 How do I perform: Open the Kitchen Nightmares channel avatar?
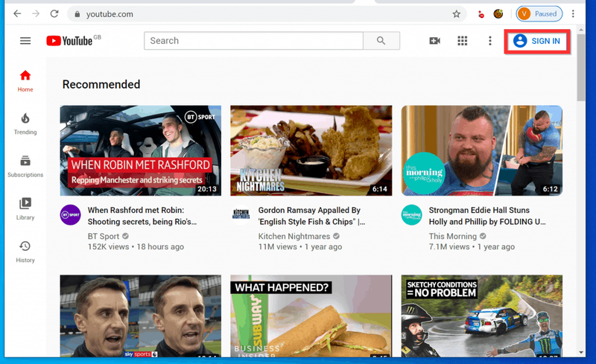coord(241,214)
